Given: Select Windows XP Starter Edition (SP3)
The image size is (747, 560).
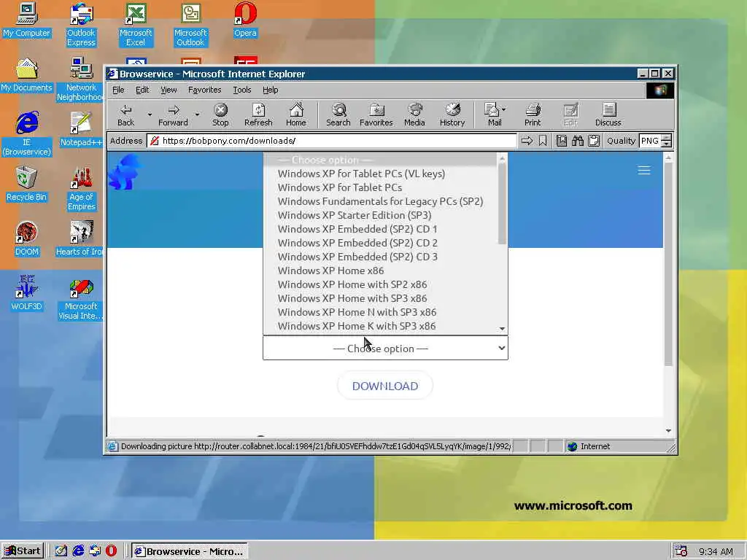Looking at the screenshot, I should pyautogui.click(x=380, y=215).
